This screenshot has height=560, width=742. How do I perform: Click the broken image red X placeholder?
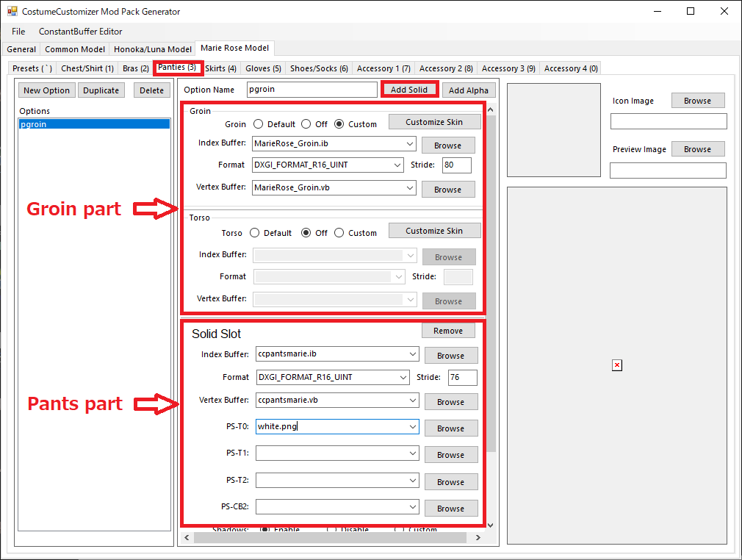[616, 365]
